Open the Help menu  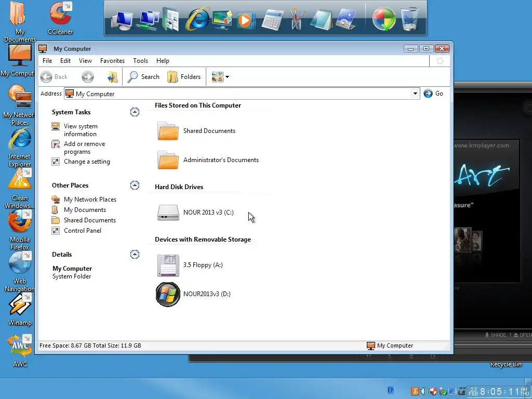[163, 61]
